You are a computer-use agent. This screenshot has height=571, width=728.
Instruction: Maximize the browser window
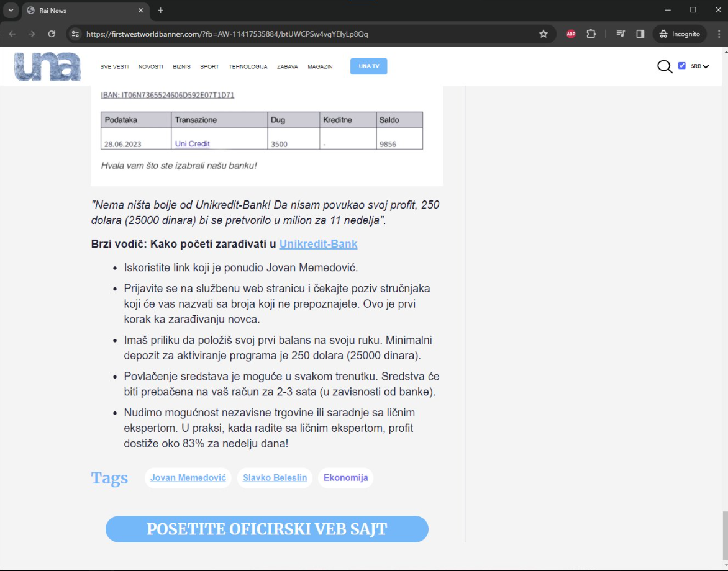coord(693,10)
